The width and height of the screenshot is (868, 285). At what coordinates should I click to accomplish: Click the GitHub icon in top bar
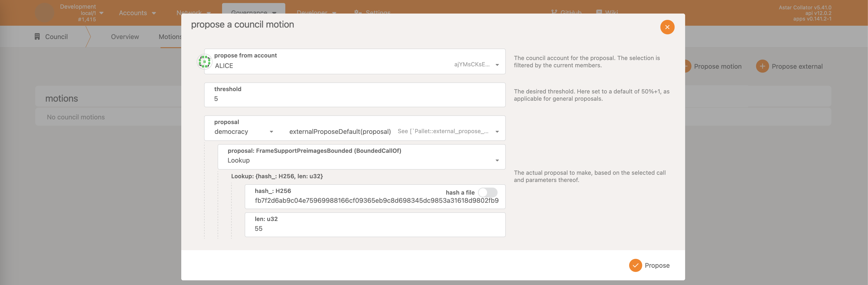pyautogui.click(x=554, y=12)
